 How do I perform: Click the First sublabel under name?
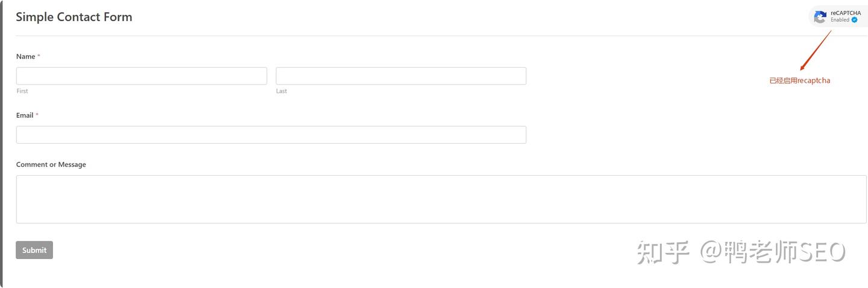point(22,91)
